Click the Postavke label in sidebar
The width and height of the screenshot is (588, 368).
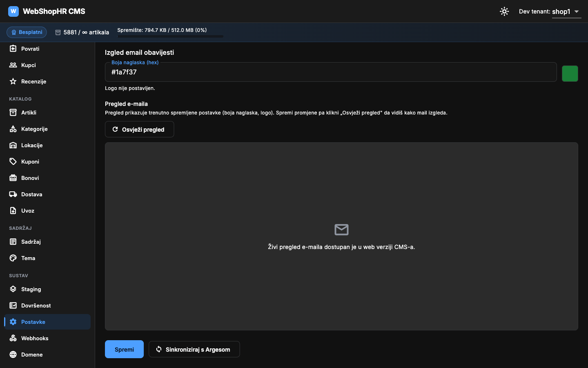coord(33,322)
